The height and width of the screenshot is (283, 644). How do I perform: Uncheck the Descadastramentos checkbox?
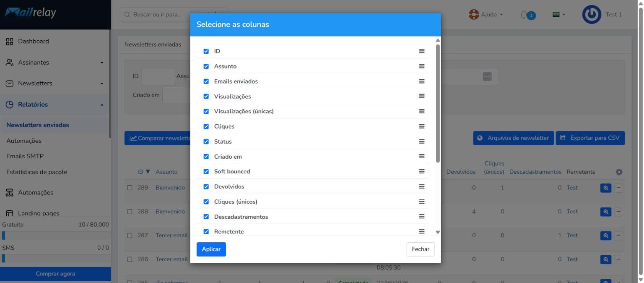[x=206, y=217]
